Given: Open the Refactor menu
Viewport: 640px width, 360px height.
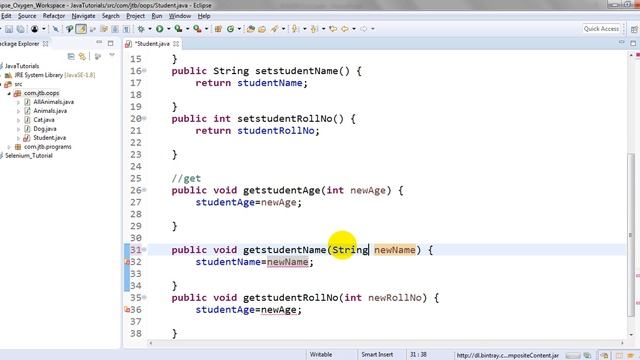Looking at the screenshot, I should tap(54, 16).
